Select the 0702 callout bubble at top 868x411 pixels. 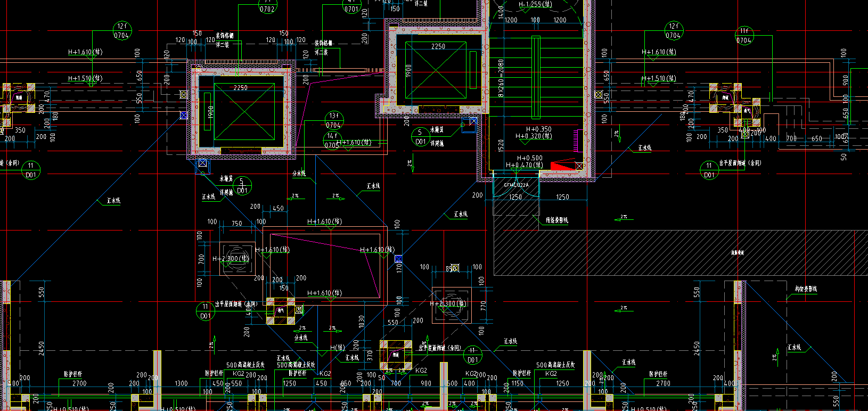coord(267,5)
